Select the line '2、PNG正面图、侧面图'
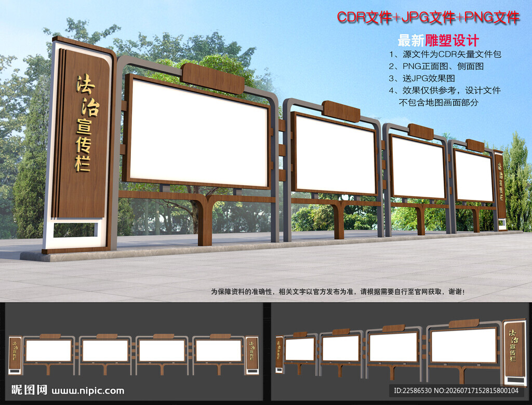The height and width of the screenshot is (405, 532). [x=436, y=66]
